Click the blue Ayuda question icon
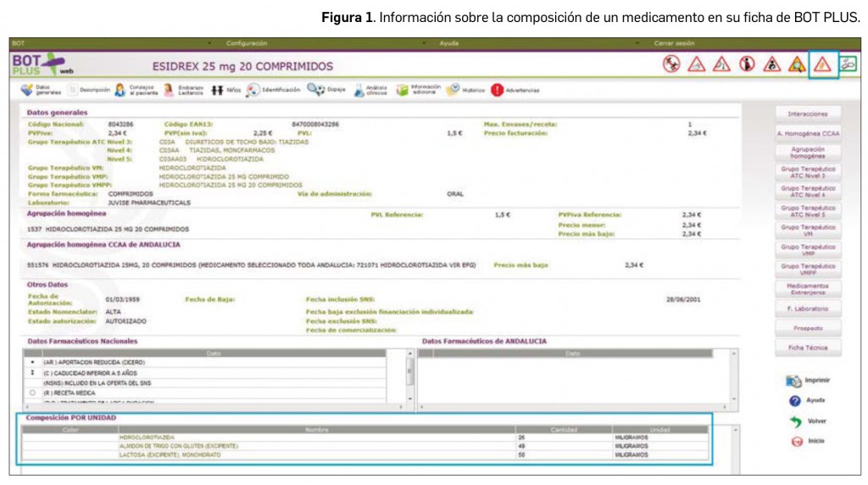This screenshot has width=868, height=485. point(794,401)
